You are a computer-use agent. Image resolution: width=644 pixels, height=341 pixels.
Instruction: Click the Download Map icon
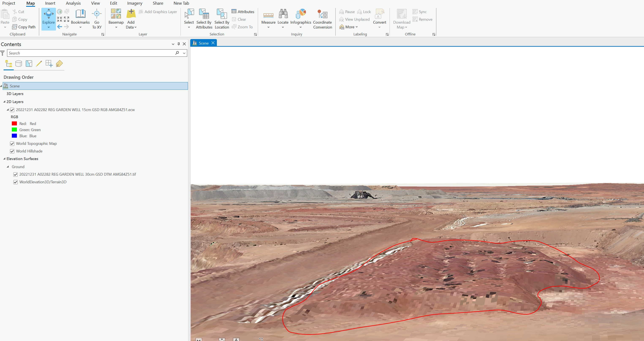coord(402,14)
